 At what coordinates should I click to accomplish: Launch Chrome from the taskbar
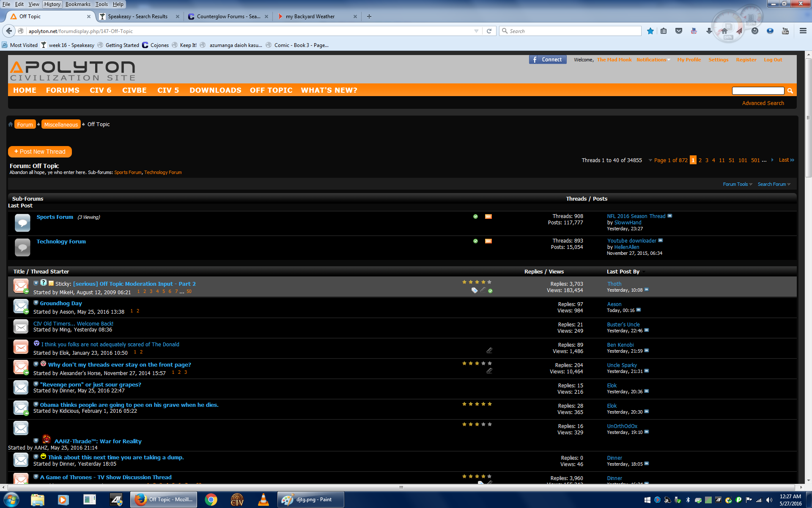211,500
